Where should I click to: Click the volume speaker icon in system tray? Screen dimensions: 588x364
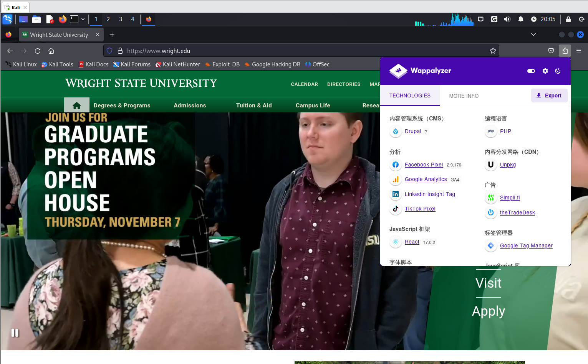(507, 19)
